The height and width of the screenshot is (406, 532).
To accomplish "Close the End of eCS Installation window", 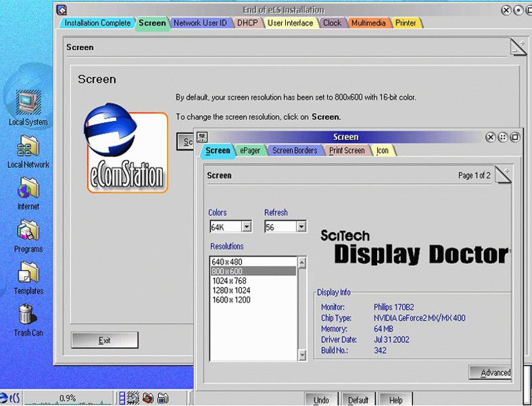I will click(x=506, y=10).
